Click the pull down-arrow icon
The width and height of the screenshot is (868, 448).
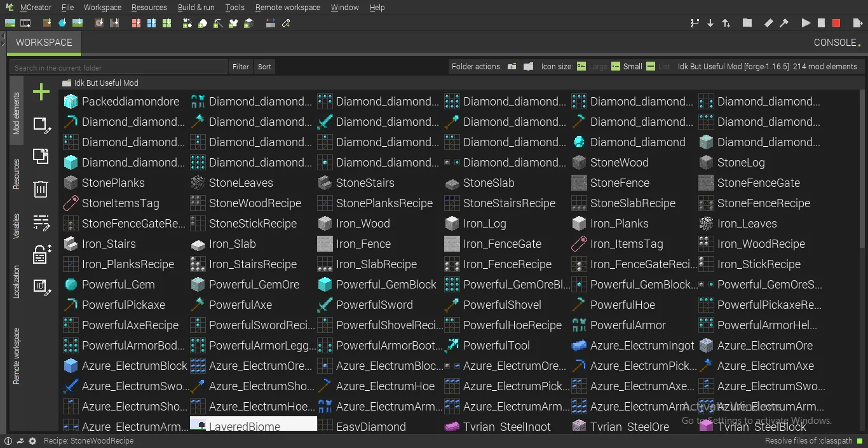(710, 23)
